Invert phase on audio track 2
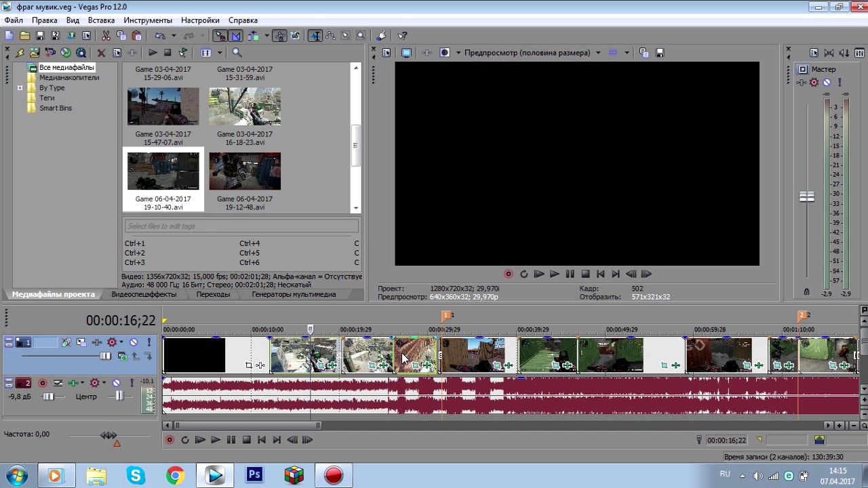This screenshot has width=868, height=488. [58, 383]
